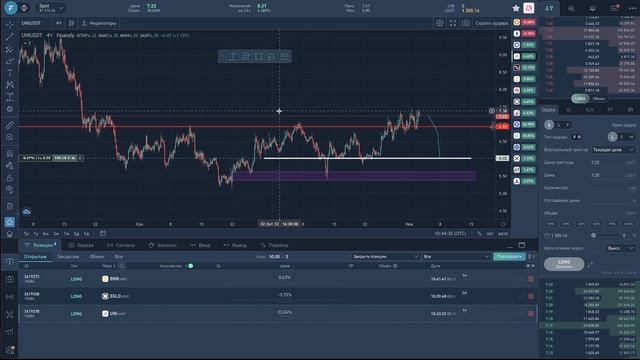The image size is (640, 360).
Task: Click the UNI position row
Action: click(x=278, y=314)
